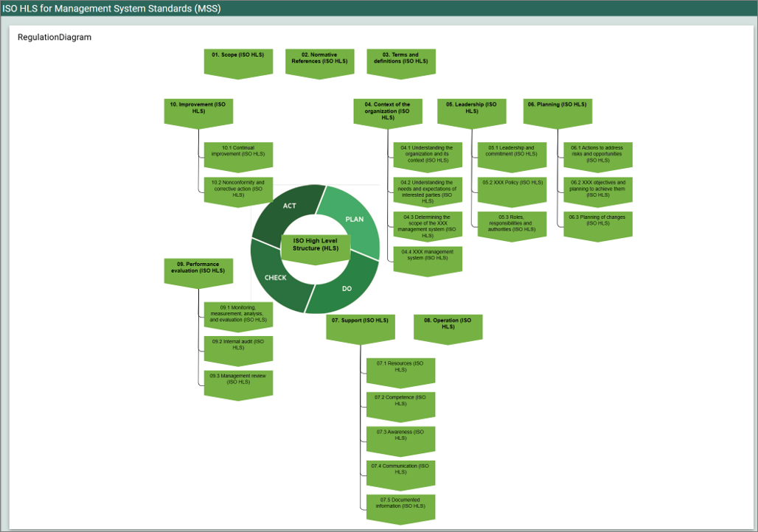Open 07.5 Documented information item

click(x=400, y=506)
